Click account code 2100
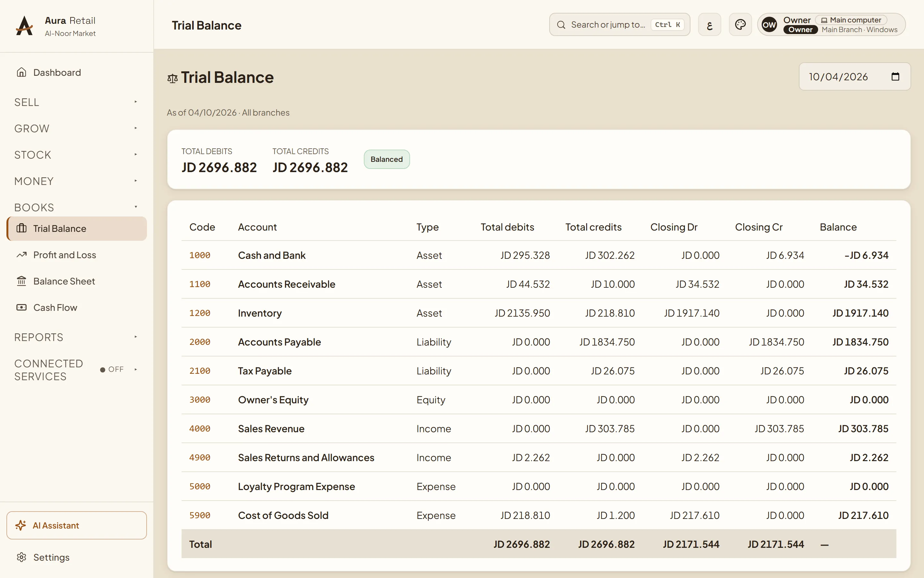 point(200,371)
